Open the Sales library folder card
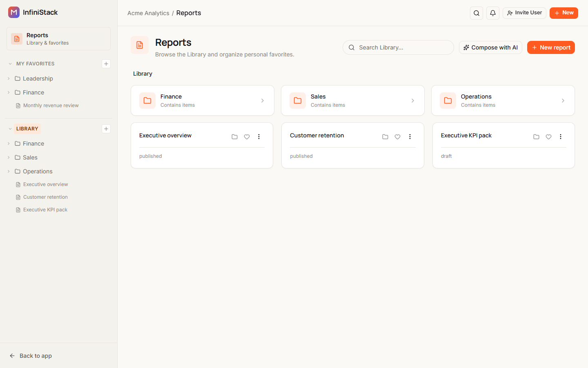588x368 pixels. (x=353, y=101)
